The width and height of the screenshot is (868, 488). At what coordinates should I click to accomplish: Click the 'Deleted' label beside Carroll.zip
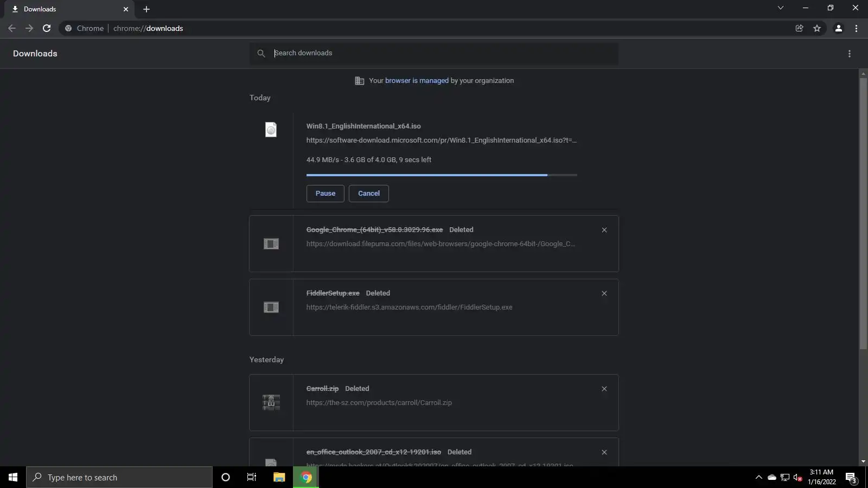pyautogui.click(x=357, y=389)
